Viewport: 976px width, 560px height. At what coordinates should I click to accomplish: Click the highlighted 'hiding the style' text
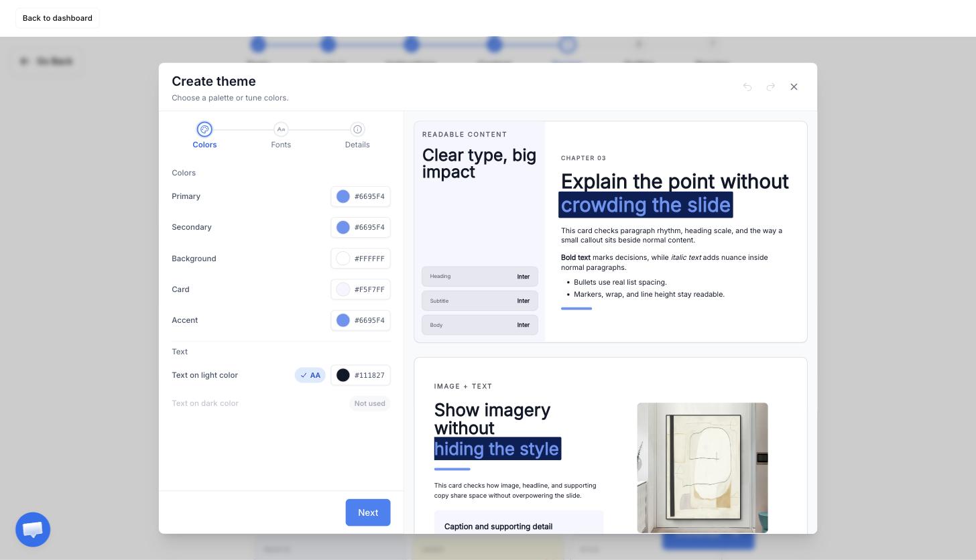click(x=497, y=449)
